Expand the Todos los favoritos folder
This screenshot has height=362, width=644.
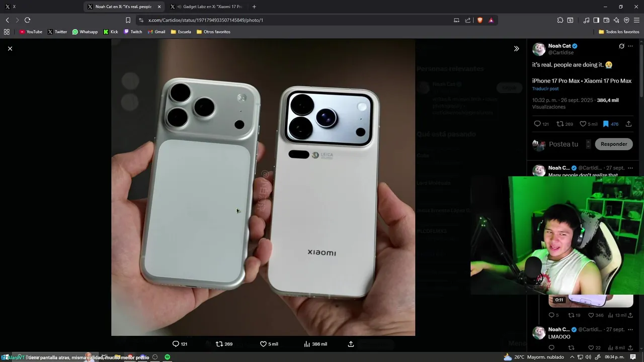[x=619, y=32]
